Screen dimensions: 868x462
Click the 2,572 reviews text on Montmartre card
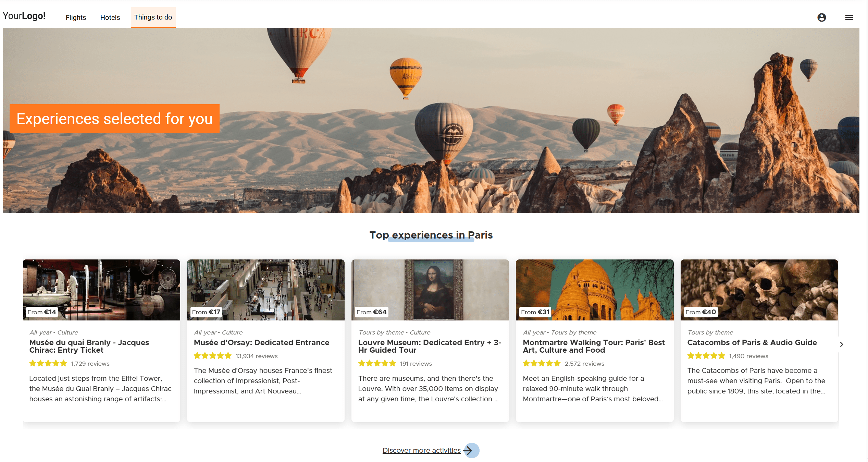[584, 364]
